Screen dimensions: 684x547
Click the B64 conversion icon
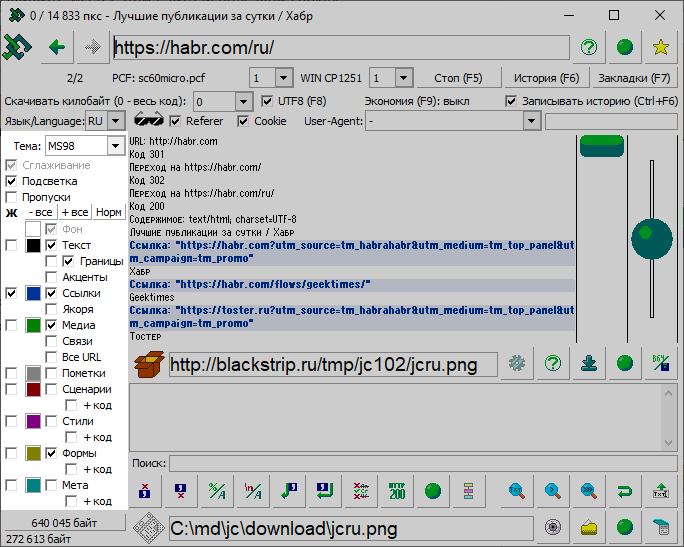(x=661, y=363)
